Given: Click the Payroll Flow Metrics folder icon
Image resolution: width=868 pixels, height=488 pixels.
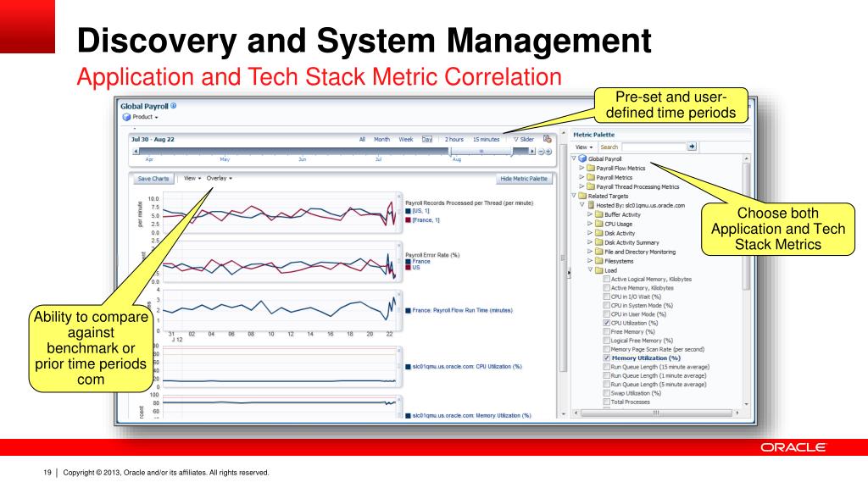Looking at the screenshot, I should tap(591, 169).
